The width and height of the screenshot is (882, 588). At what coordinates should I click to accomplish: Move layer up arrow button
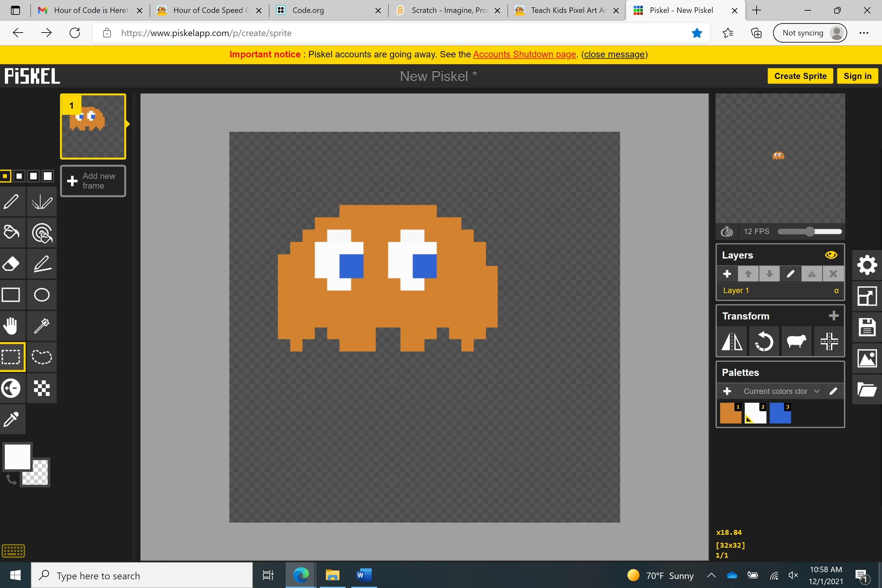748,274
